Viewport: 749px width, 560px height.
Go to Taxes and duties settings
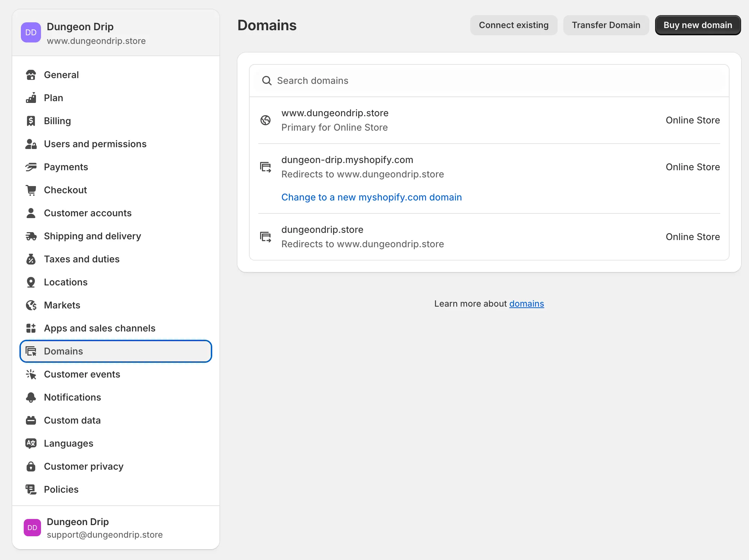(82, 259)
